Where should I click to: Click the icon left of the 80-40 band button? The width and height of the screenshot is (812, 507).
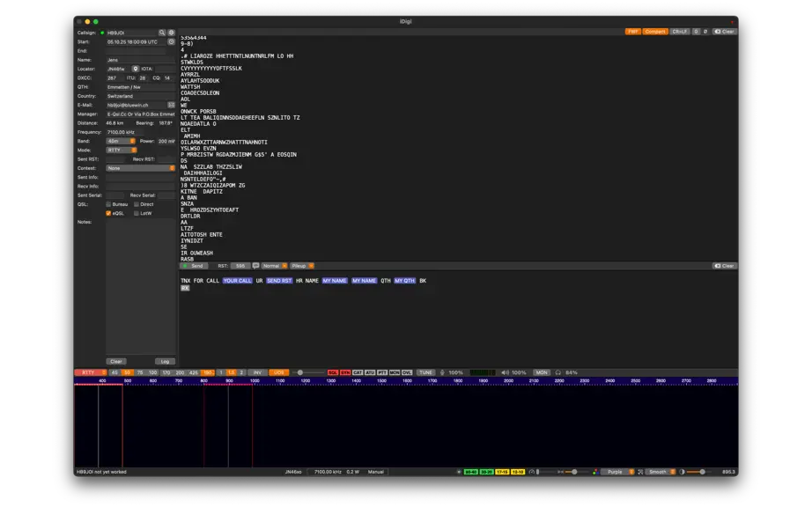pos(459,472)
